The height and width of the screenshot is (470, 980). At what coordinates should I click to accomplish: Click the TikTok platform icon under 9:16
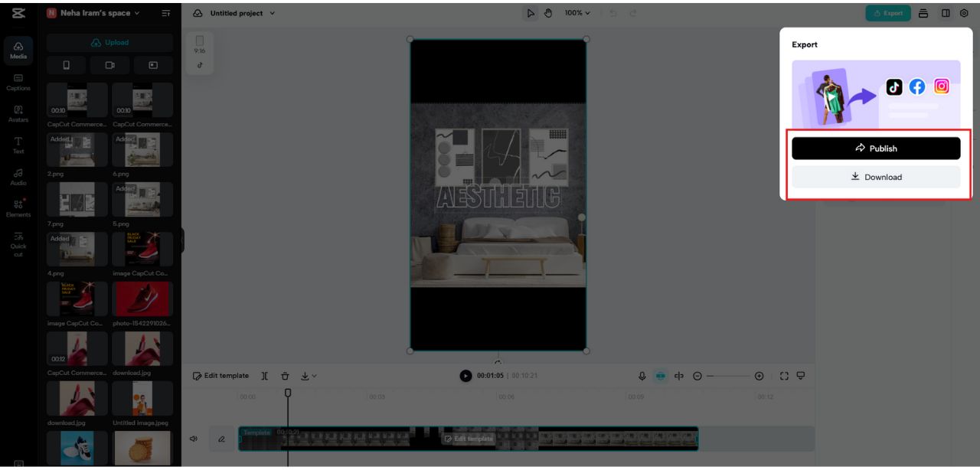(x=200, y=65)
